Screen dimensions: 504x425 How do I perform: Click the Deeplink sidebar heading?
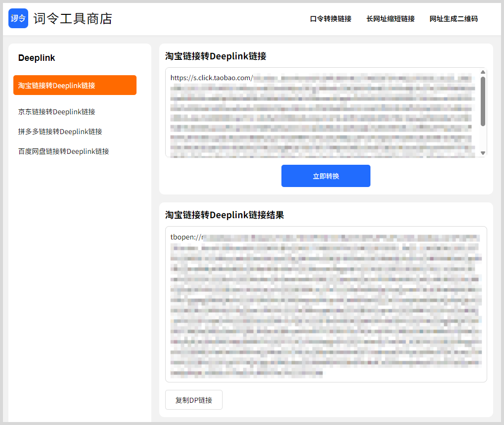[x=37, y=58]
